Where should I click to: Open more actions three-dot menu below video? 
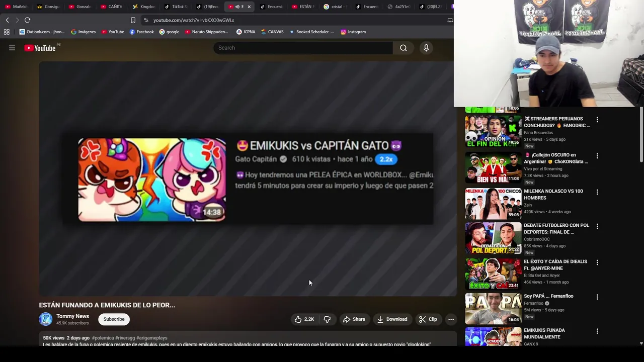[451, 319]
